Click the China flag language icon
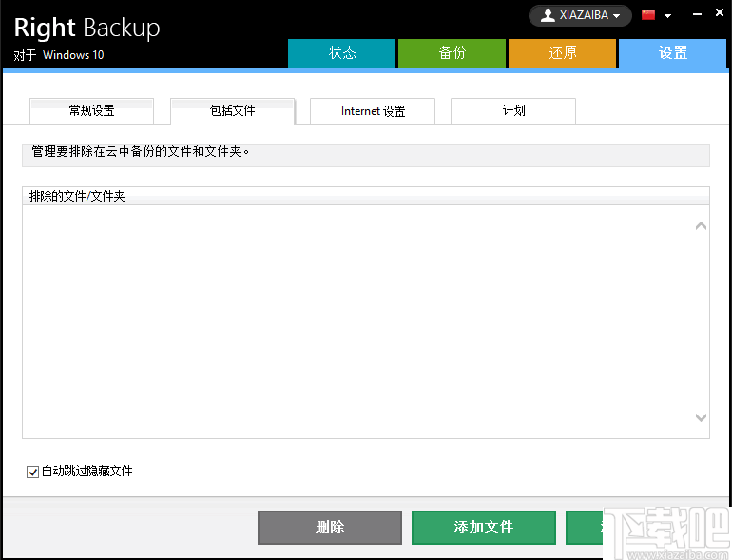The width and height of the screenshot is (732, 560). tap(648, 15)
